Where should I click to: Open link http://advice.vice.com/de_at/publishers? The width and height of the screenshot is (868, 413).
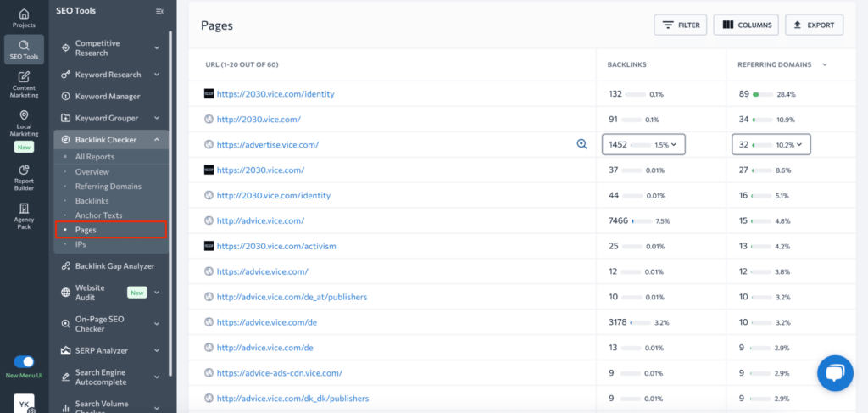point(292,297)
